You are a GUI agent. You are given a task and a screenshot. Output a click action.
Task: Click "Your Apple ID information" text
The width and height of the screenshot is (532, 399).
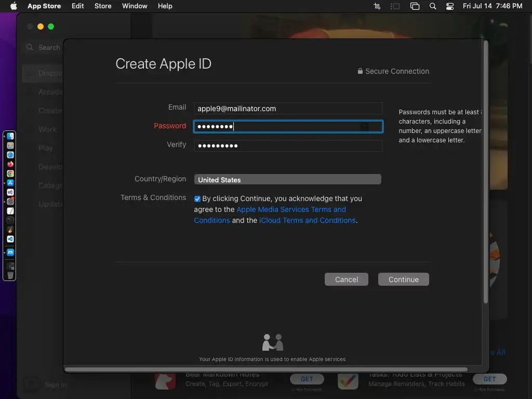click(x=272, y=359)
